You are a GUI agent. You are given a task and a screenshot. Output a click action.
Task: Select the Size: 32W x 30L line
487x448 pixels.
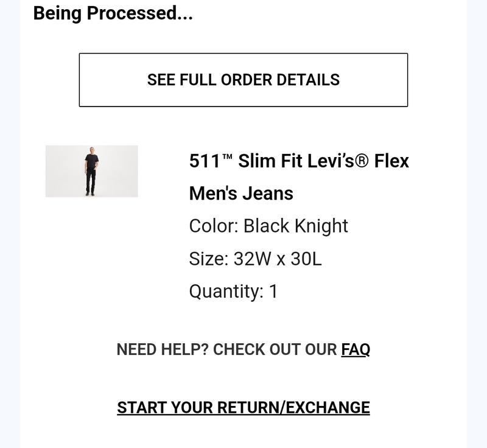(255, 258)
